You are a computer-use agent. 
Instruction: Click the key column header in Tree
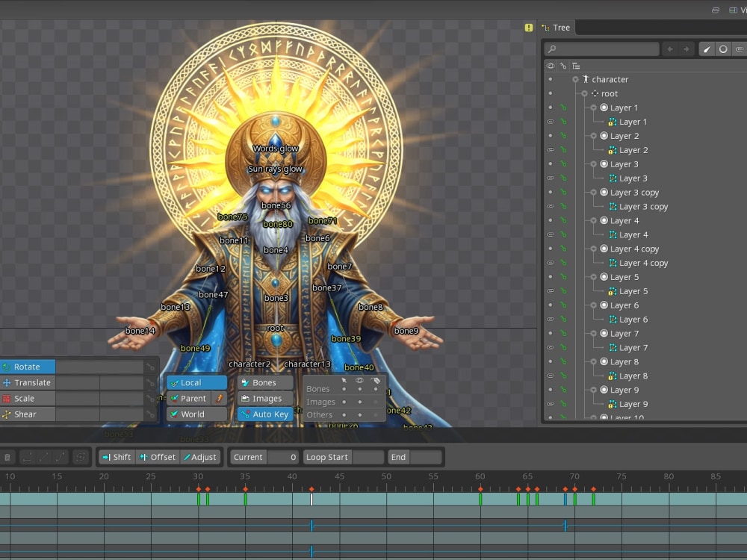point(563,66)
